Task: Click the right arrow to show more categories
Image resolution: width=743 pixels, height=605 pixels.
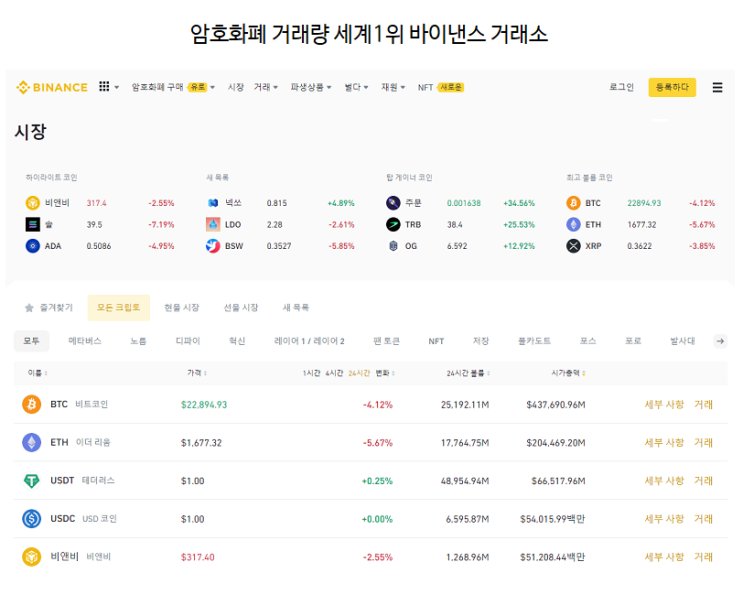Action: [720, 341]
